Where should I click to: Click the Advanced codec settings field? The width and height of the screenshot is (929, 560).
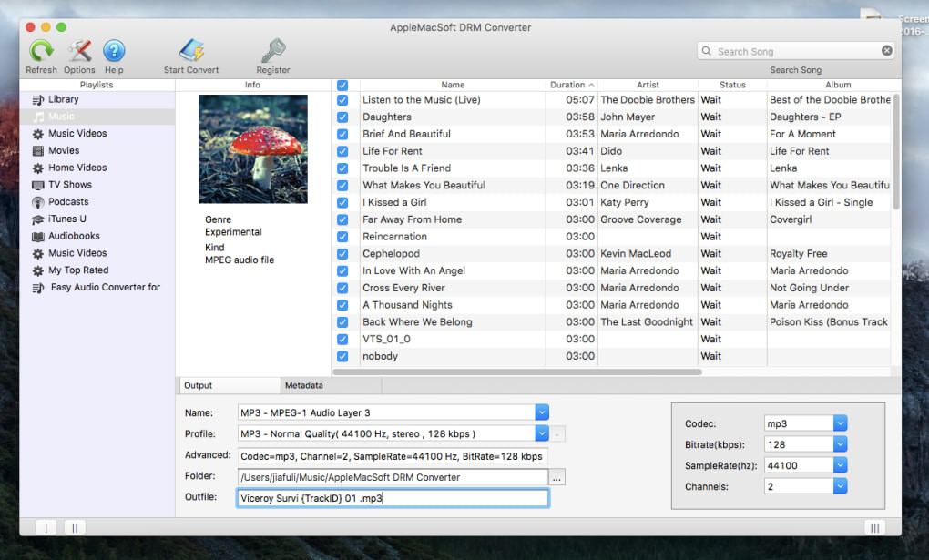point(393,456)
